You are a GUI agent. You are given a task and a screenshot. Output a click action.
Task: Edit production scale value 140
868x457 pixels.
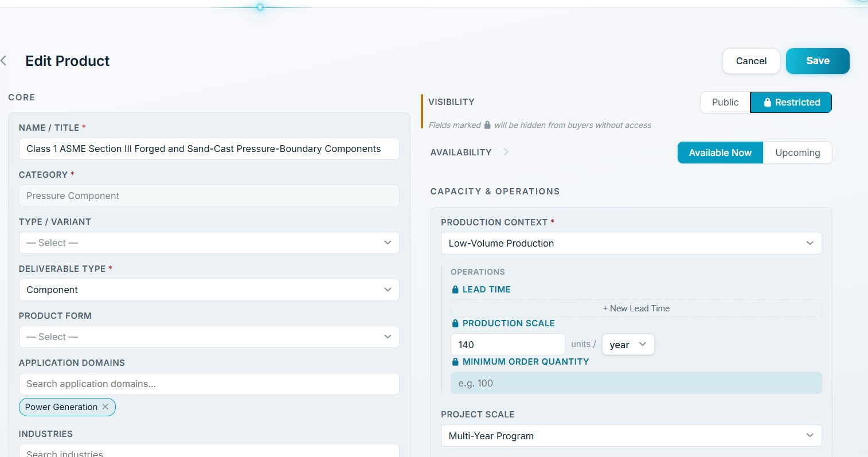507,345
